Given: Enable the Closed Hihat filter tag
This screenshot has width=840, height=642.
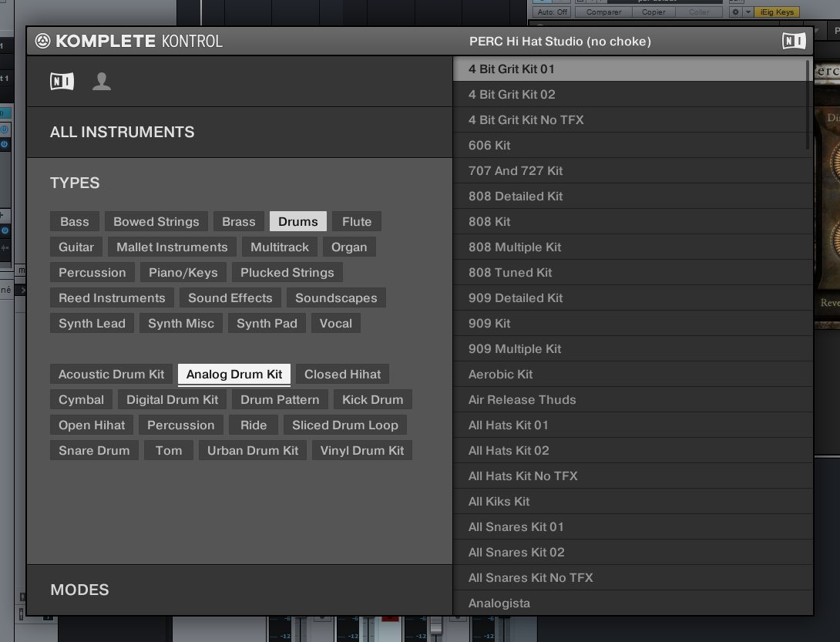Looking at the screenshot, I should tap(342, 374).
